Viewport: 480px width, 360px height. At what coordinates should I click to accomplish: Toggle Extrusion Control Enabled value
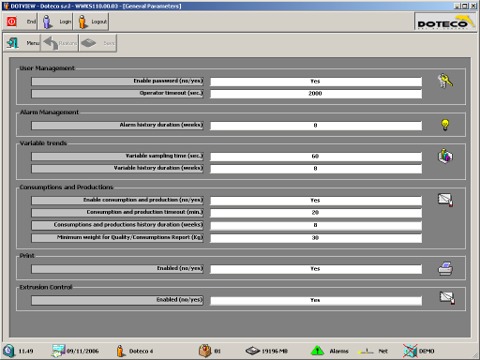click(x=316, y=300)
